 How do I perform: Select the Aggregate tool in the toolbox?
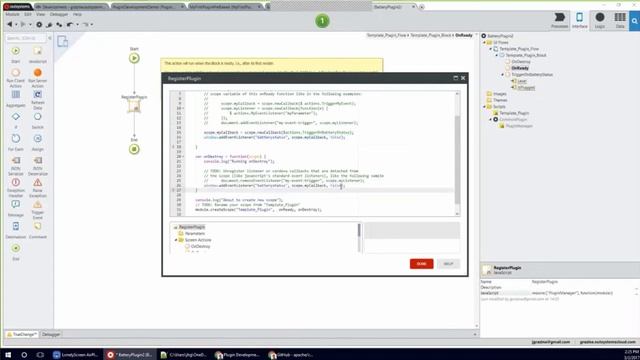point(16,98)
